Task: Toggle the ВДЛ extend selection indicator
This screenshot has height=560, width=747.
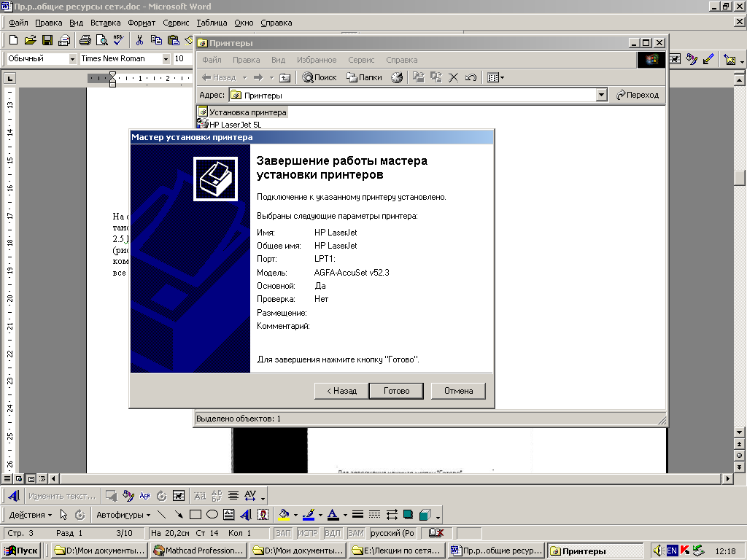Action: [x=333, y=533]
